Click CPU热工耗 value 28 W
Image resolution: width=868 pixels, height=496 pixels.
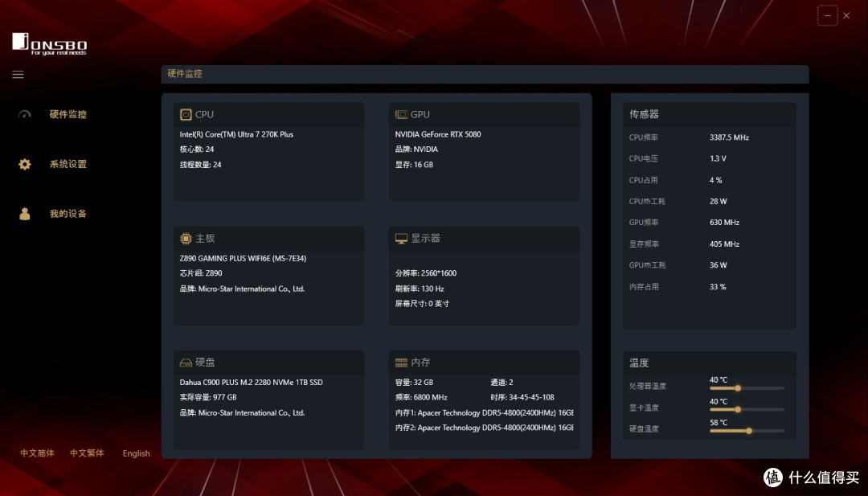tap(719, 202)
